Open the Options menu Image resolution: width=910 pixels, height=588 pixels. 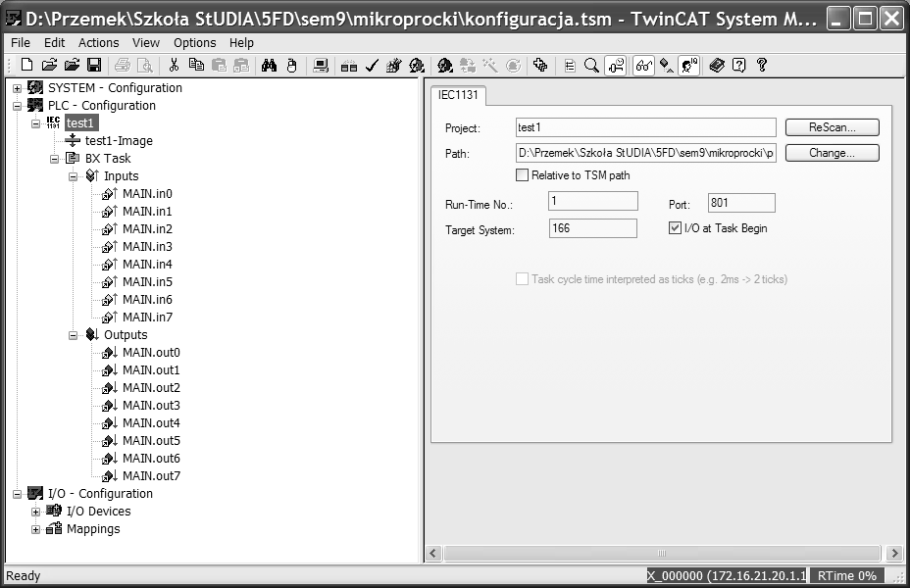click(194, 43)
